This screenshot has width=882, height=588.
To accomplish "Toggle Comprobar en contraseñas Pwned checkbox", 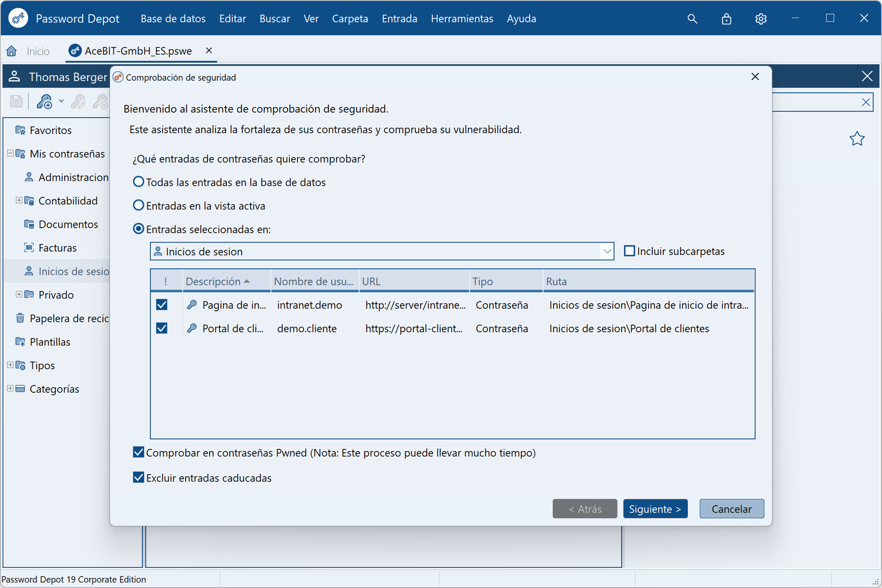I will (138, 452).
